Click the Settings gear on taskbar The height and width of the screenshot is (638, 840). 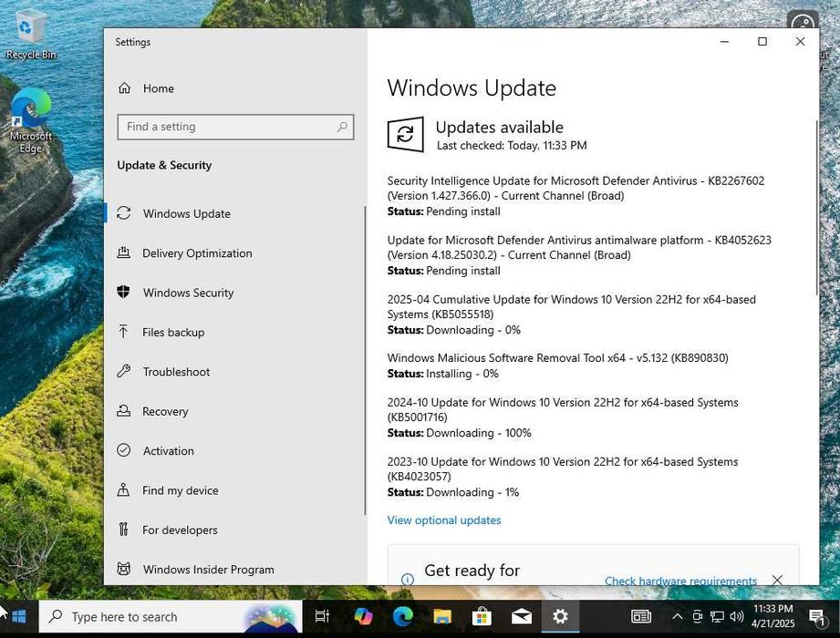[560, 617]
